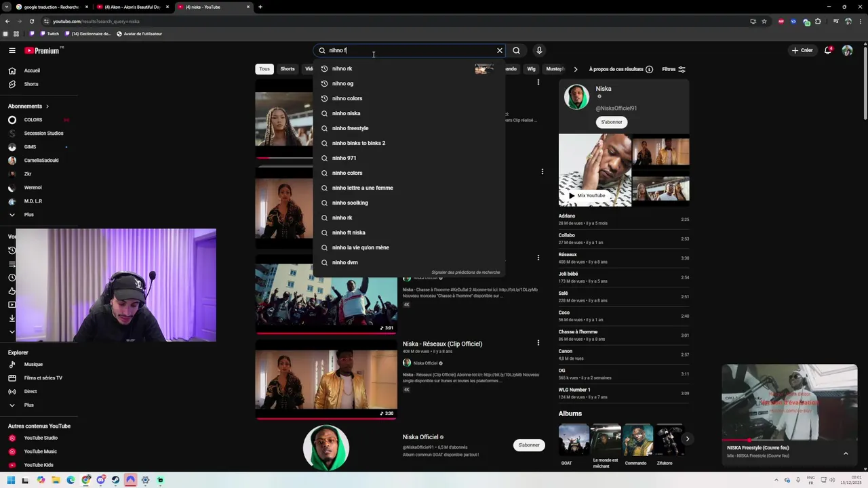Play the track Joli bébé
868x488 pixels.
[x=624, y=277]
